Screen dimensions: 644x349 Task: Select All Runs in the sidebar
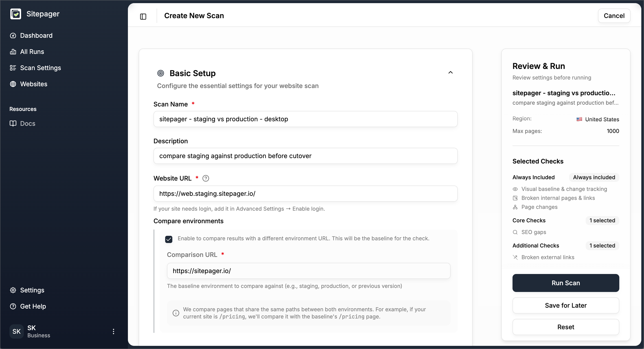click(32, 51)
